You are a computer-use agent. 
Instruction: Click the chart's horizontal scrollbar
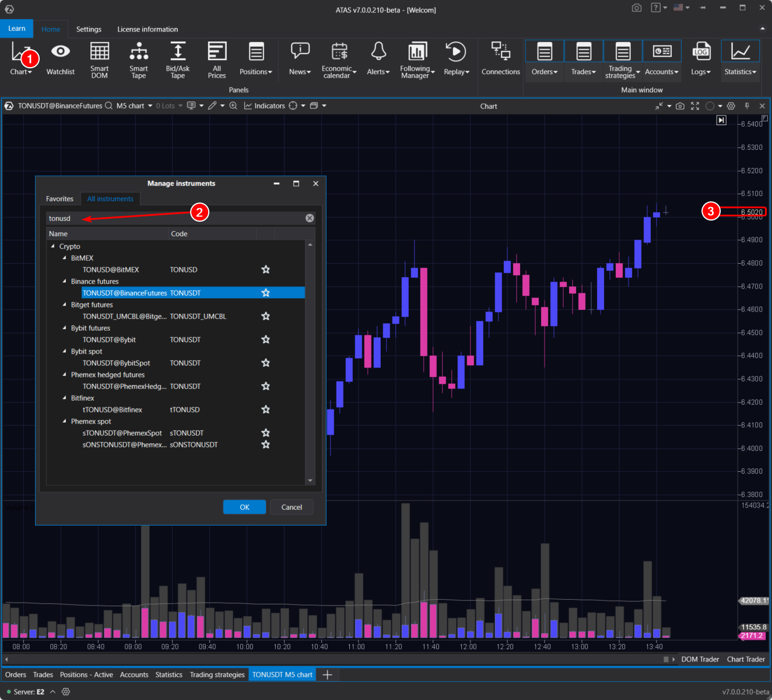[x=332, y=659]
